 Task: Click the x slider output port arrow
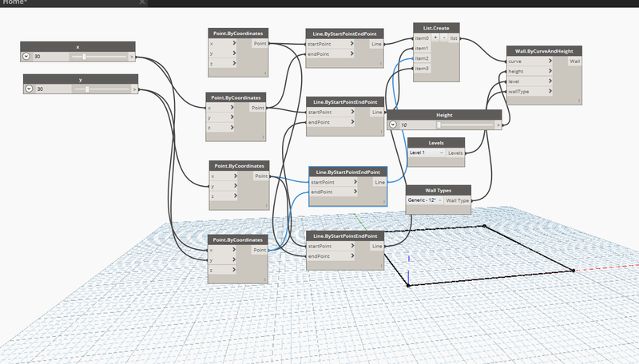(132, 57)
